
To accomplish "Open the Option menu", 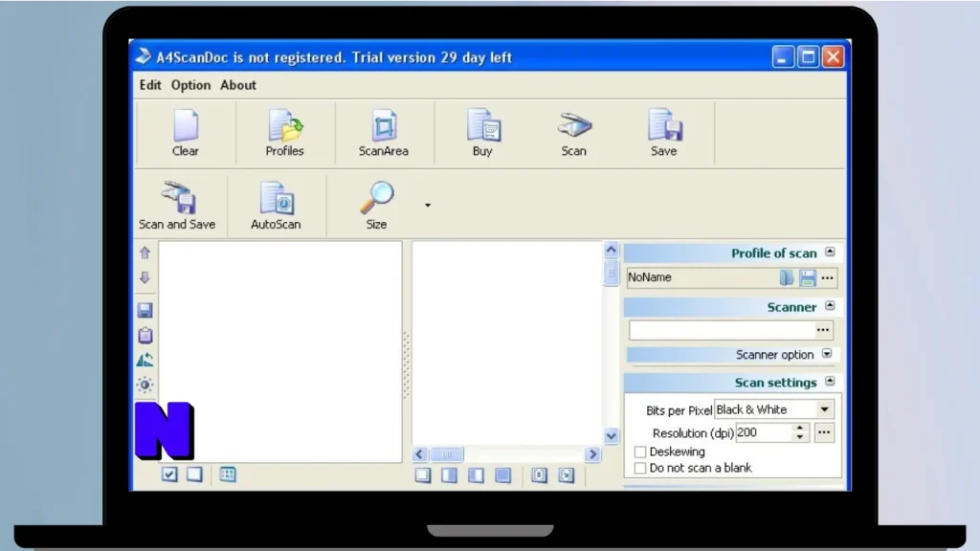I will coord(190,85).
